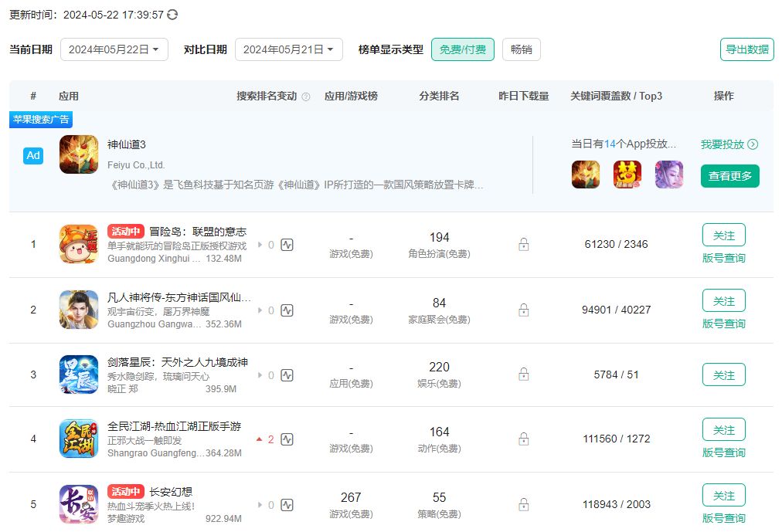Click the 导出数据 export button
The width and height of the screenshot is (782, 532).
point(747,49)
